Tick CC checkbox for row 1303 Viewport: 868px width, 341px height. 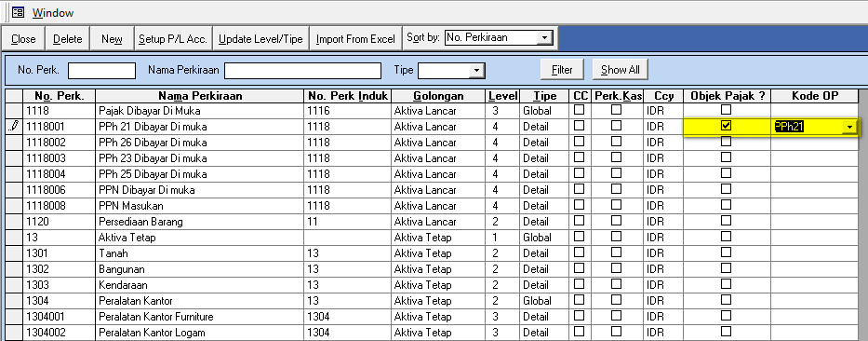(579, 284)
